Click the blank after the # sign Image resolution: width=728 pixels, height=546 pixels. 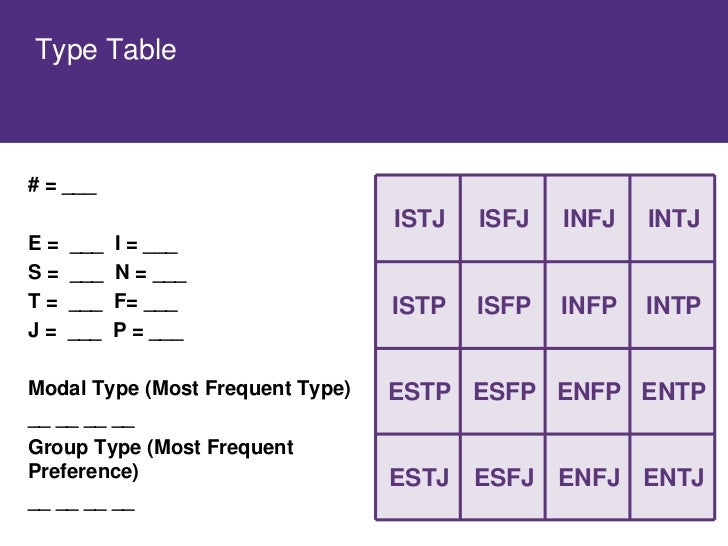point(79,193)
